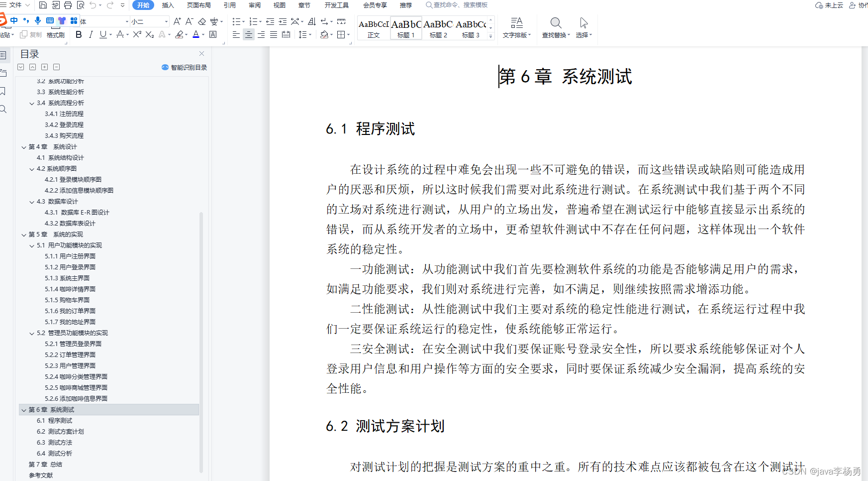Toggle align right
868x481 pixels.
pos(261,34)
